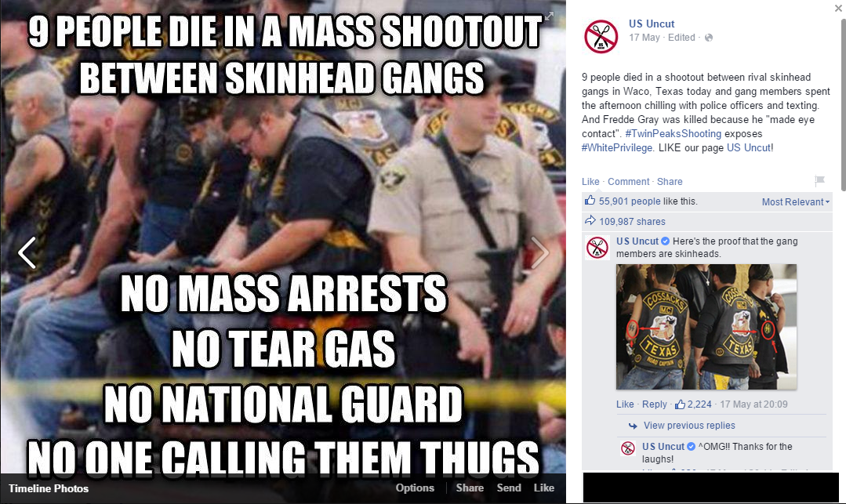Screen dimensions: 846x504
Task: Open the Options menu under the photo
Action: coord(414,488)
